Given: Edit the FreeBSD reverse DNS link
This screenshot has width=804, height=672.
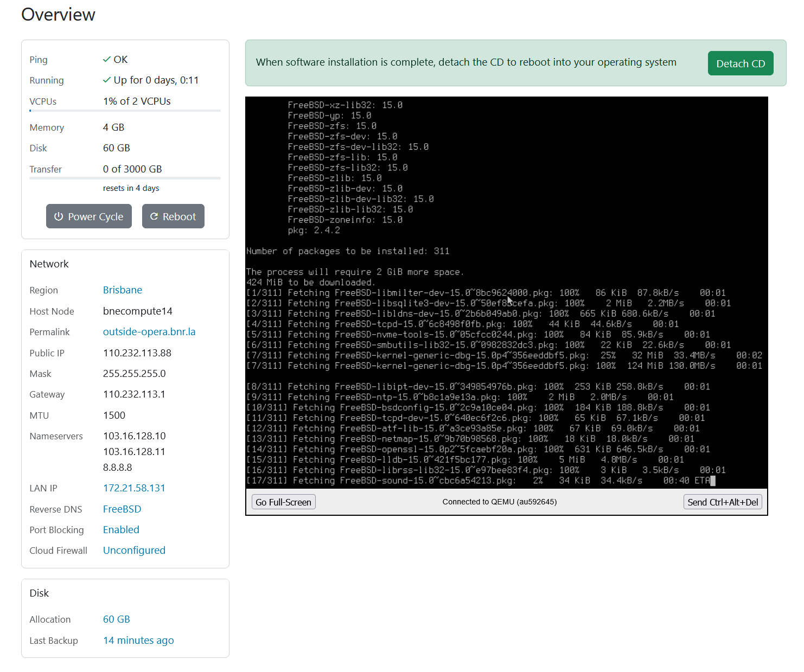Looking at the screenshot, I should (122, 509).
